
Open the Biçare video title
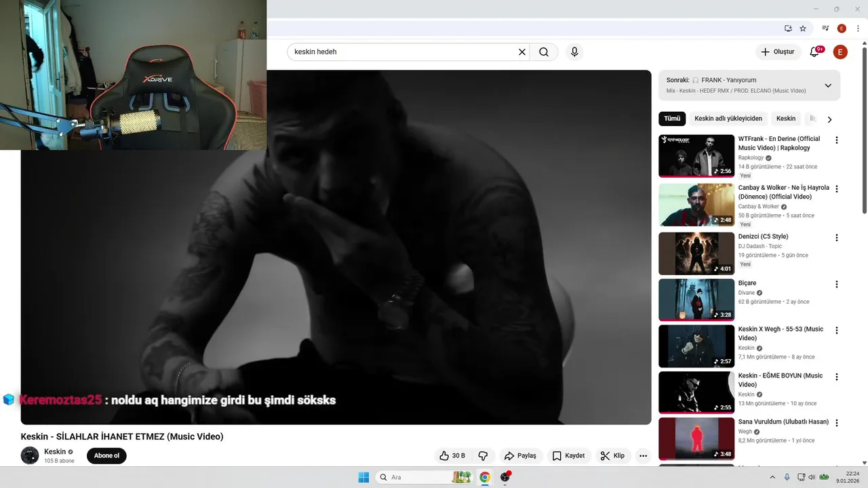pos(747,283)
